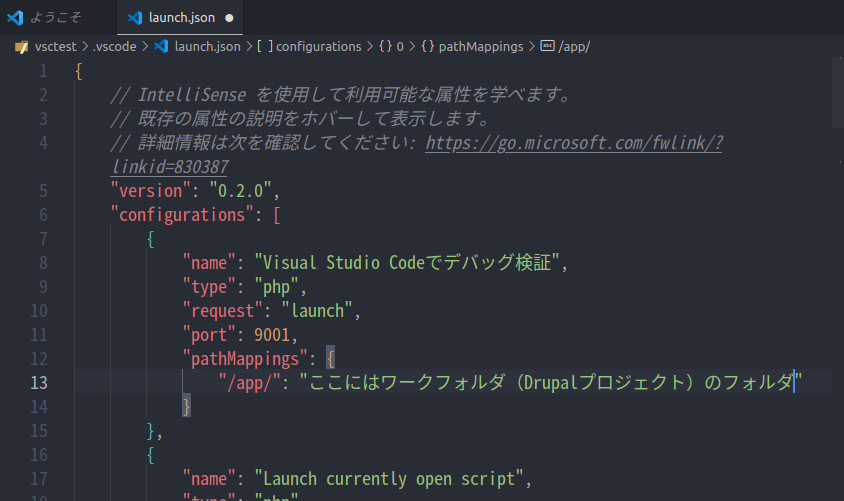Click the "request" key

tap(222, 311)
